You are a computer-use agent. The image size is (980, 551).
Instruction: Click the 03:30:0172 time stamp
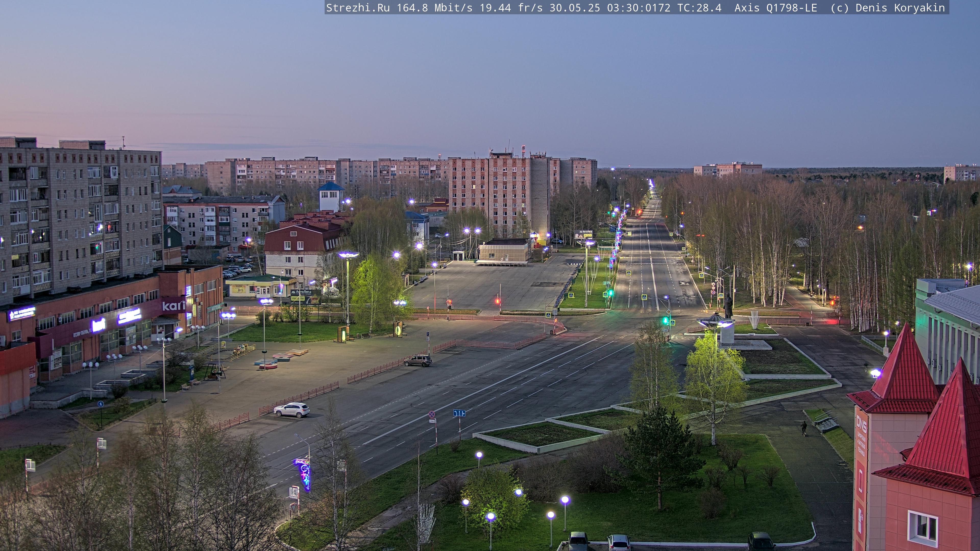[638, 8]
